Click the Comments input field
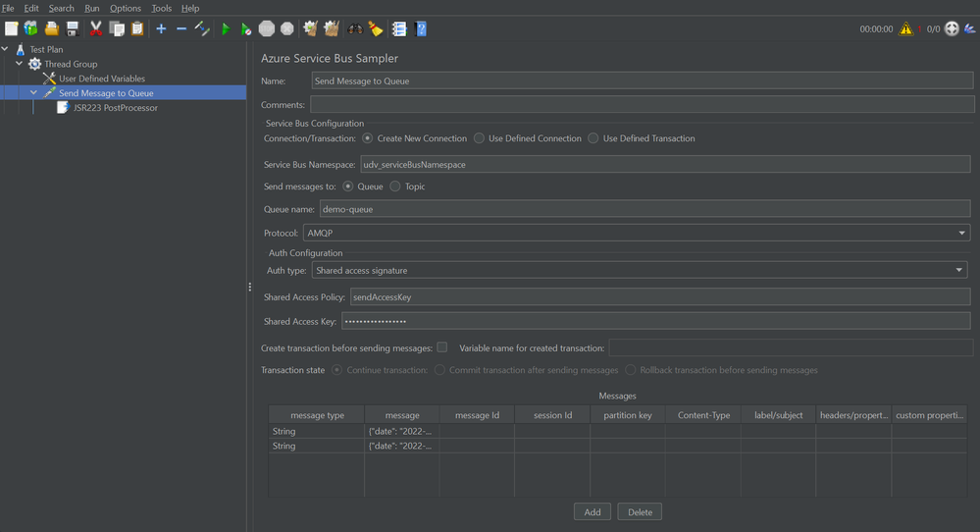Screen dimensions: 980x532 click(643, 104)
